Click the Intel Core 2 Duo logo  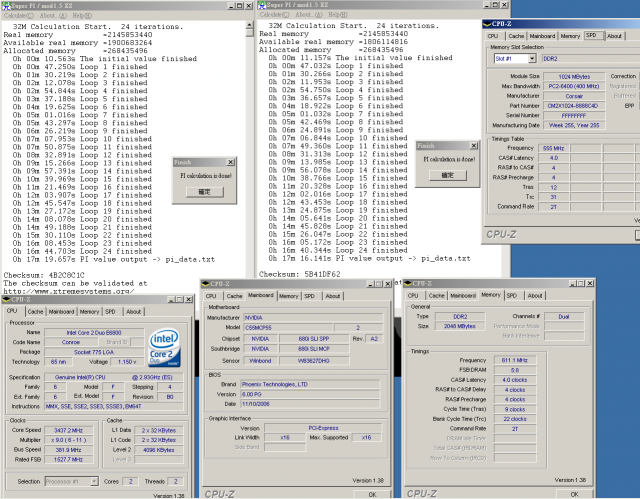point(164,348)
